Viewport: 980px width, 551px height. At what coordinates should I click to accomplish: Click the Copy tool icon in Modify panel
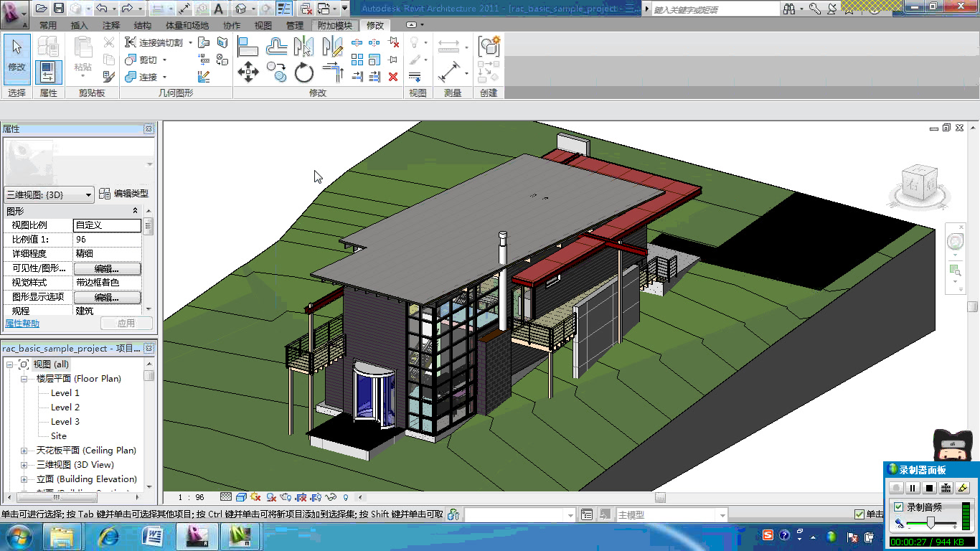[x=276, y=72]
